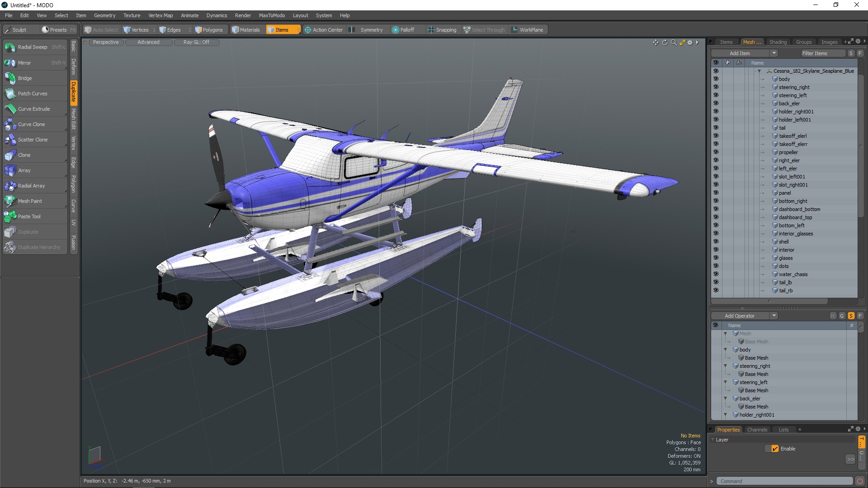
Task: Hide the propeller mesh item
Action: pyautogui.click(x=716, y=152)
